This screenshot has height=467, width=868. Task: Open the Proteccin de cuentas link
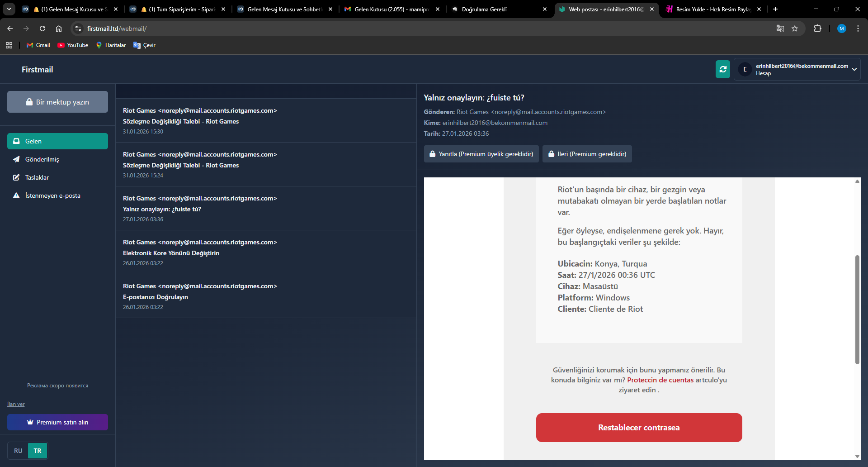[660, 380]
